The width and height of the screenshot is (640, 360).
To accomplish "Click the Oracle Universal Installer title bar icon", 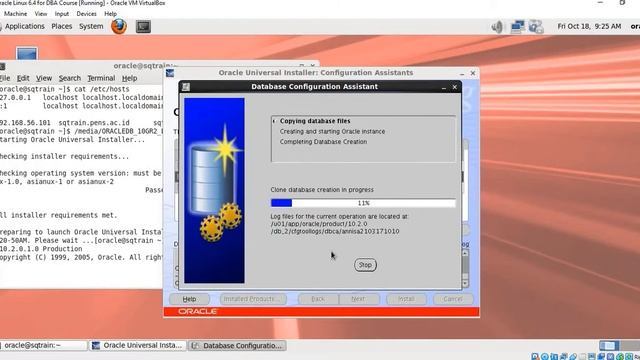I will pos(170,73).
